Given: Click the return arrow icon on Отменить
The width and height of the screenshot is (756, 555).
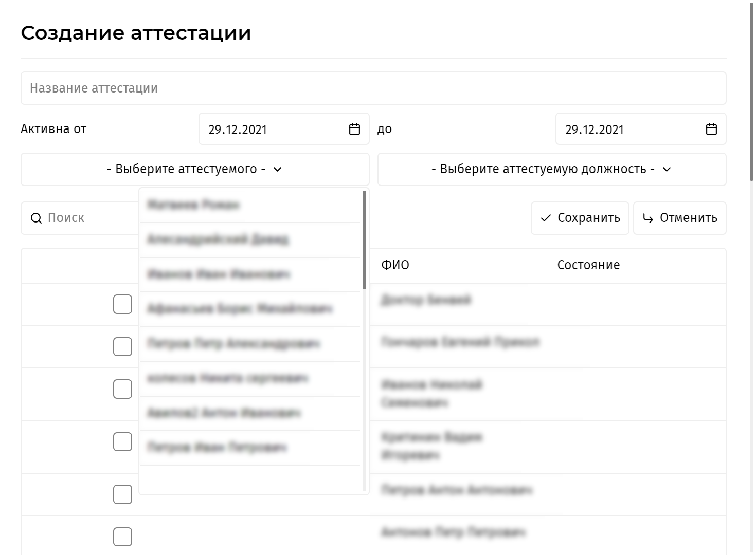Looking at the screenshot, I should click(x=648, y=218).
